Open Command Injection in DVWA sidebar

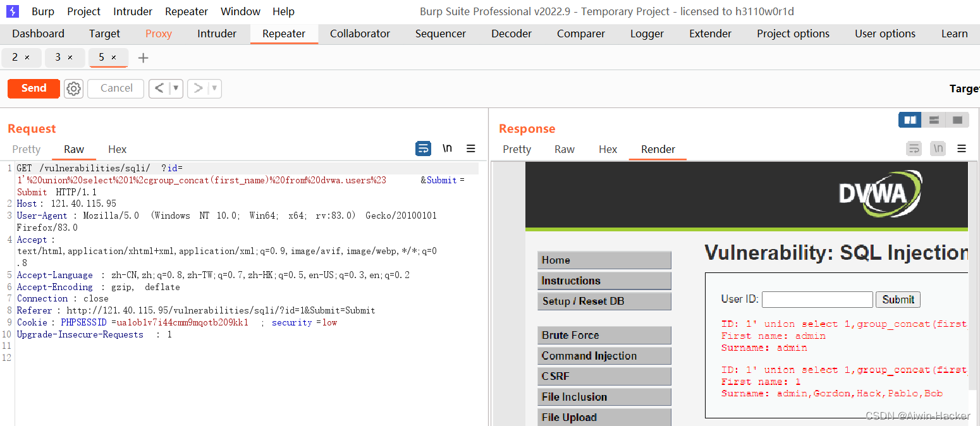604,356
